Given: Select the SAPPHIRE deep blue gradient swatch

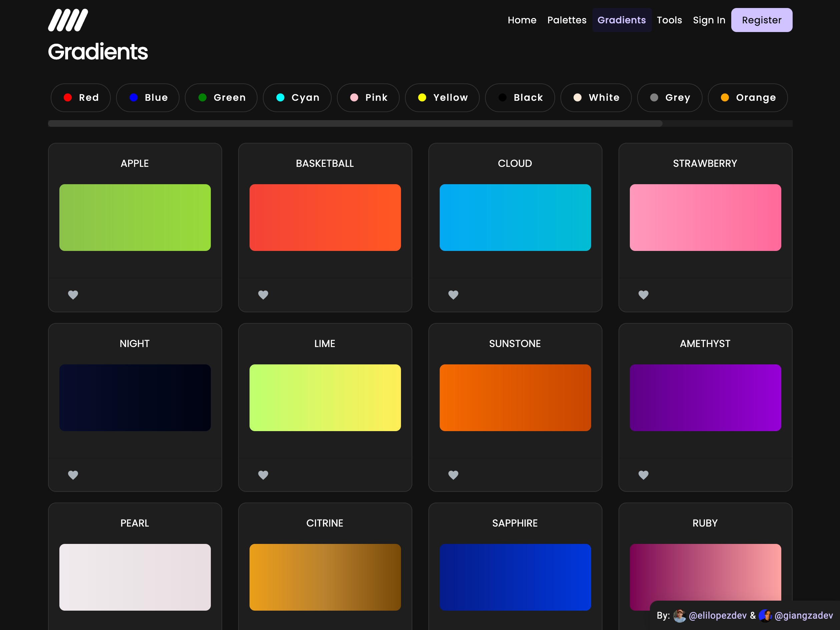Looking at the screenshot, I should 515,577.
